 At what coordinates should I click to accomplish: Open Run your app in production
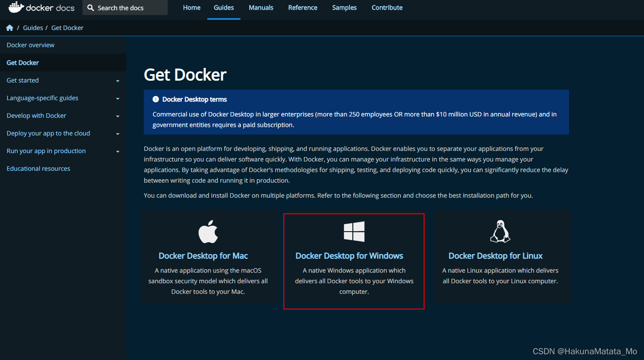coord(46,151)
